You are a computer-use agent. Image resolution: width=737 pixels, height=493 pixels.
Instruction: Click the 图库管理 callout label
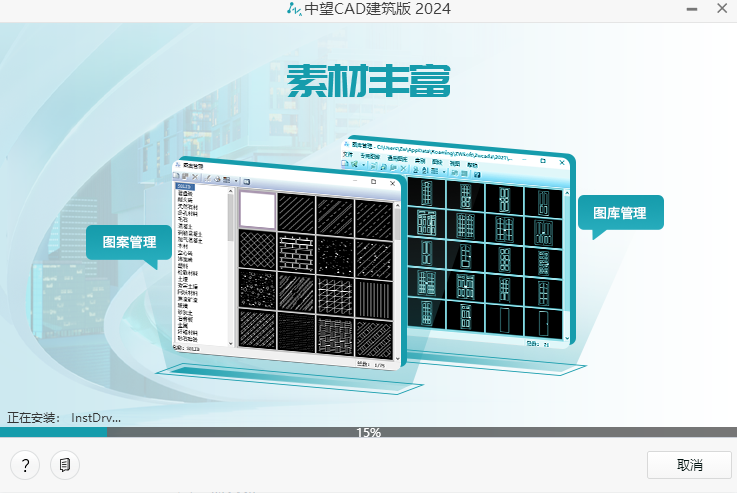tap(619, 212)
